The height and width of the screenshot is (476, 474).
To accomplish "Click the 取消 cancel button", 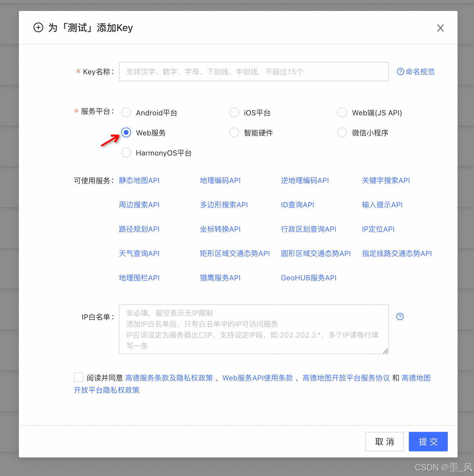I will point(384,442).
